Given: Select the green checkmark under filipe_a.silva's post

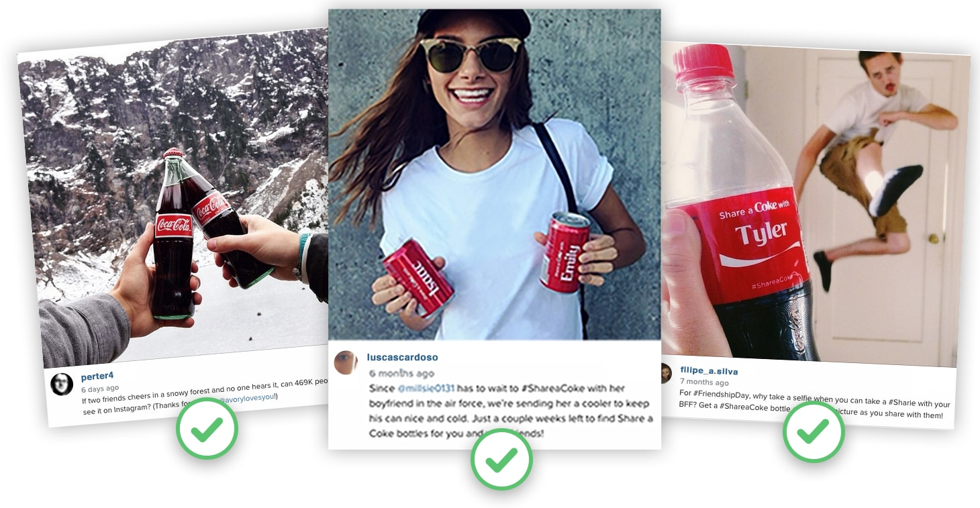Looking at the screenshot, I should pyautogui.click(x=814, y=432).
